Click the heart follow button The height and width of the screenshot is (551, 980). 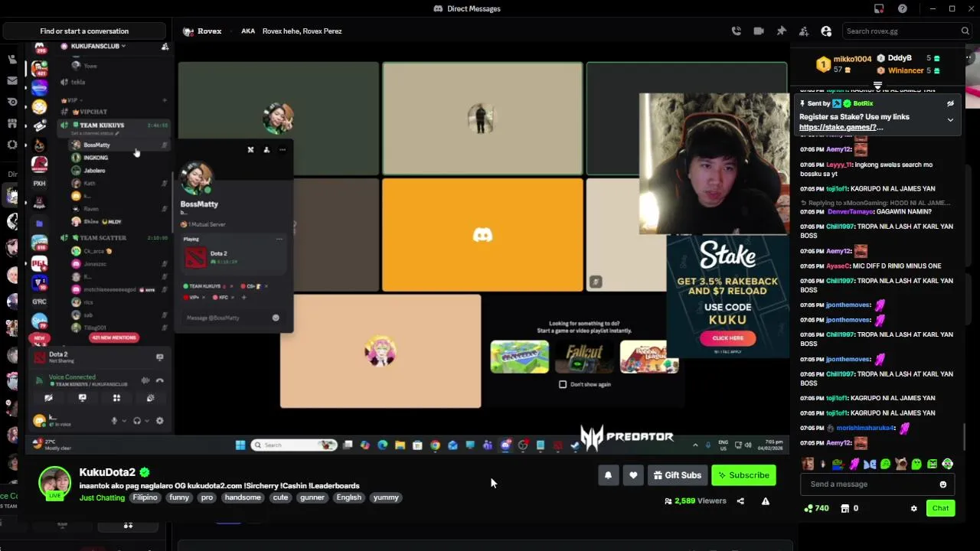633,475
